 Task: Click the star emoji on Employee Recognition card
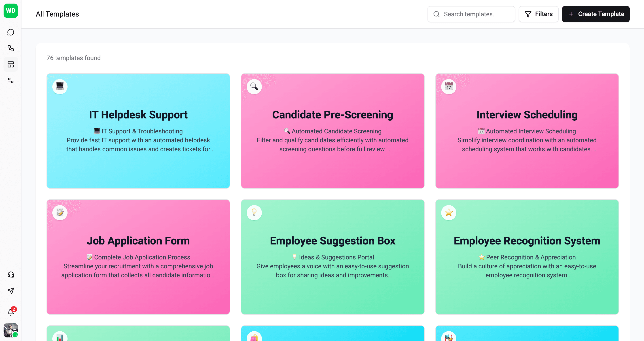pyautogui.click(x=449, y=213)
